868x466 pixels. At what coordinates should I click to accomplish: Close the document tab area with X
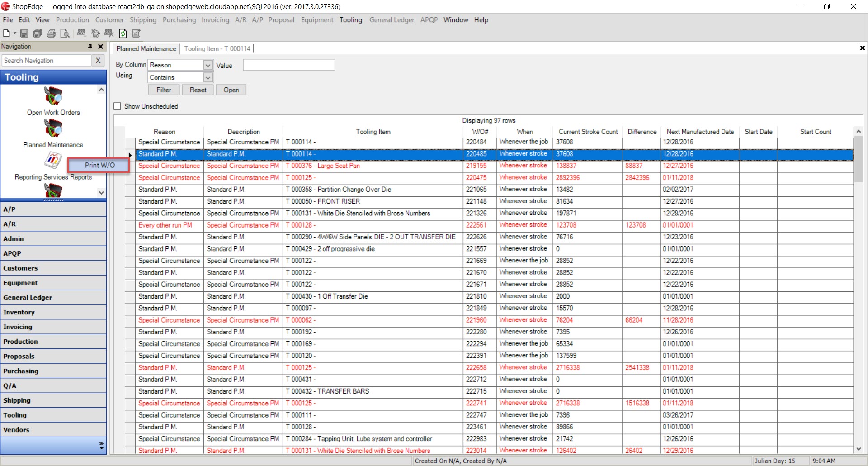(862, 48)
